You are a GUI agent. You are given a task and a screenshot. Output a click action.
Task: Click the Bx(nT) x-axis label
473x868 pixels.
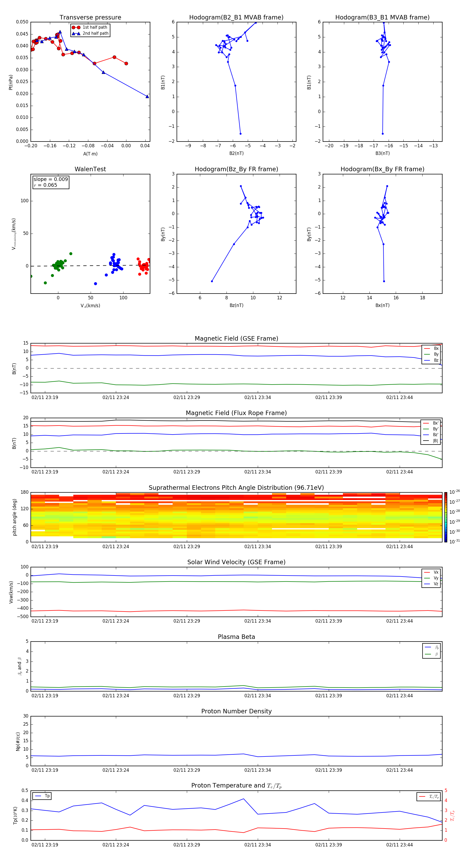coord(382,305)
